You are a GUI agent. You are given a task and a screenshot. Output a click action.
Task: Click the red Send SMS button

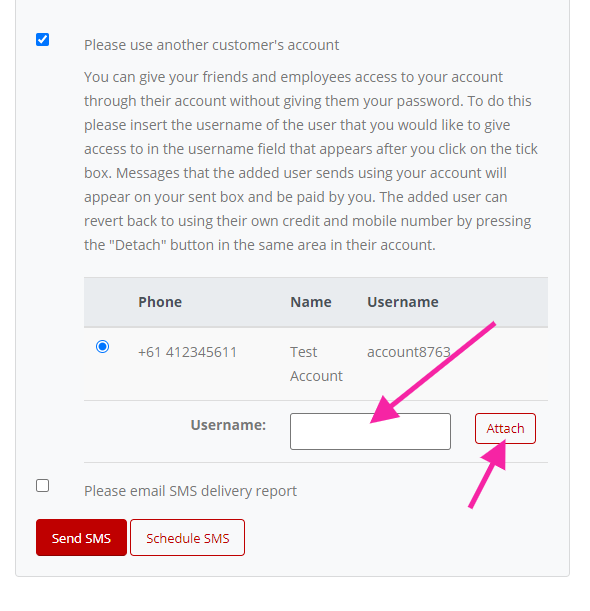point(81,538)
